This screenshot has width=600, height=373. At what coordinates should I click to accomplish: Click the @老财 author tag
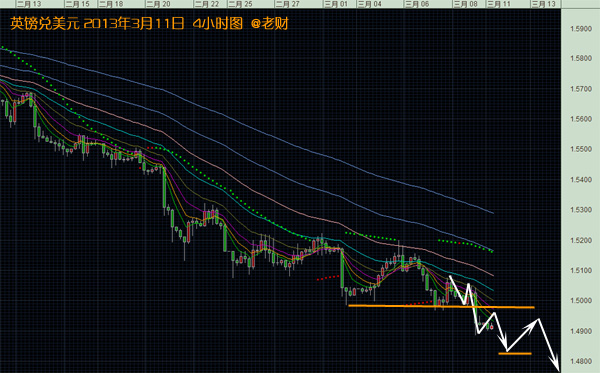pos(270,24)
